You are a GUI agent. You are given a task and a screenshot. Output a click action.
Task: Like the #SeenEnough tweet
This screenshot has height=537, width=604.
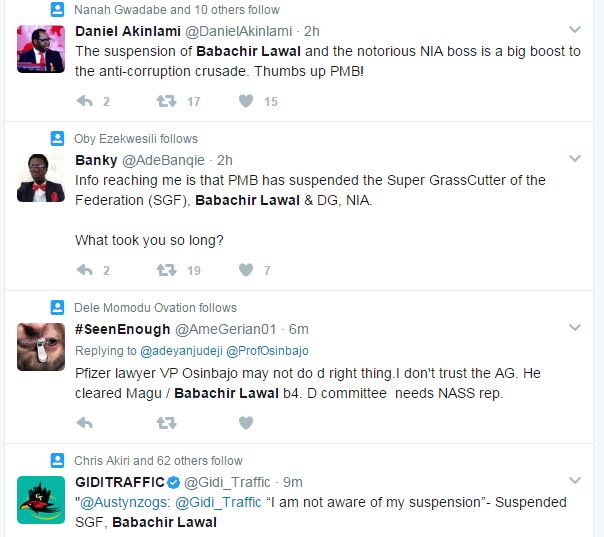246,423
